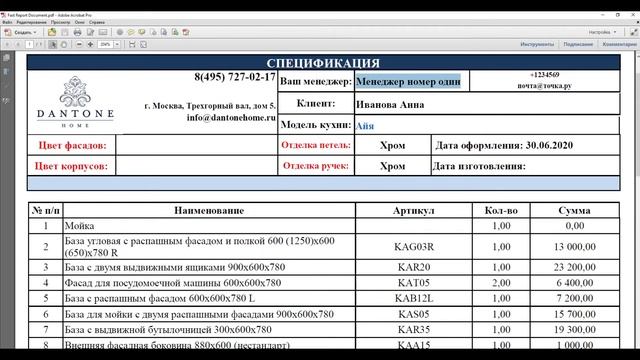Click the gray round settings icon

tap(120, 32)
